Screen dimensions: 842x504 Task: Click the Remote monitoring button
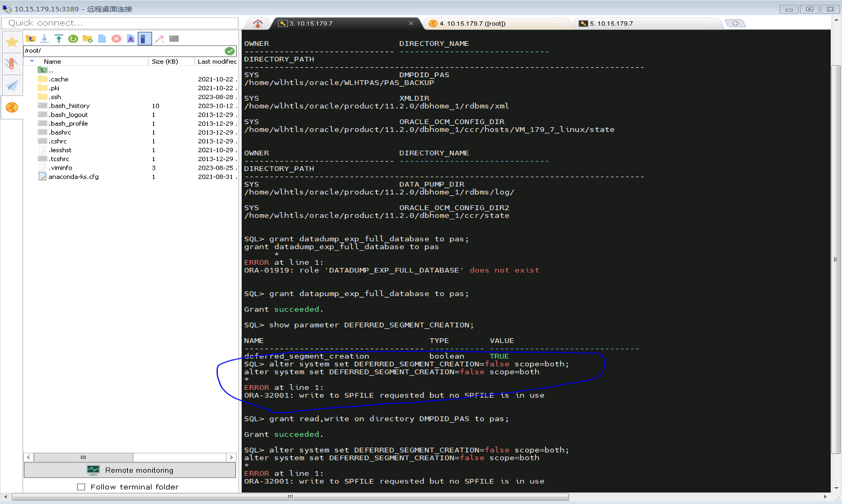click(131, 470)
